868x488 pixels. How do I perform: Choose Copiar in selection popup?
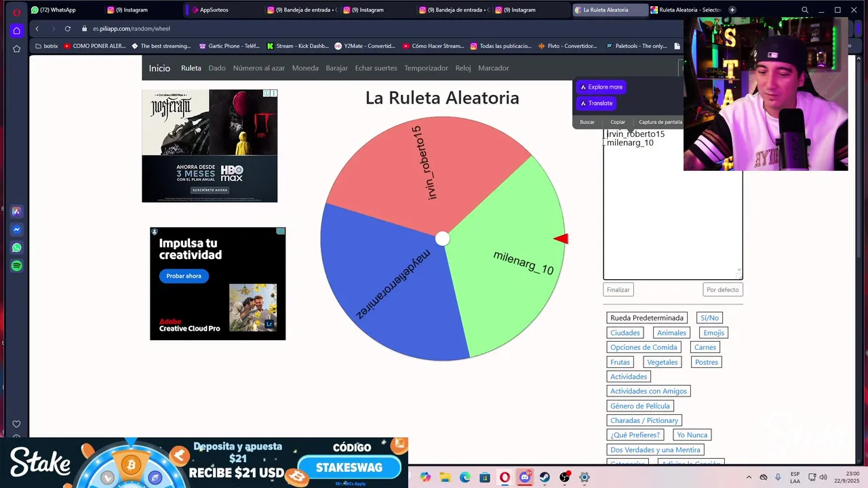pyautogui.click(x=618, y=122)
